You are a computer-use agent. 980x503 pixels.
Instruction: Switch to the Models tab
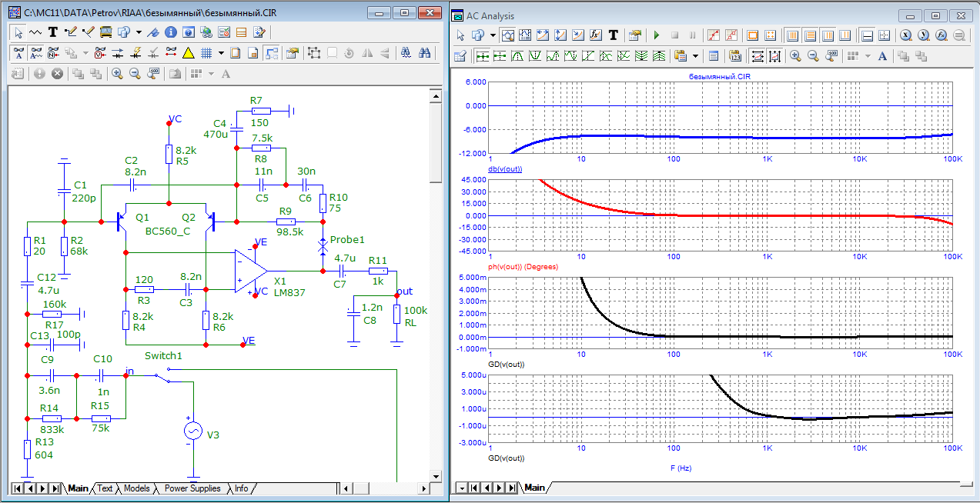[136, 488]
